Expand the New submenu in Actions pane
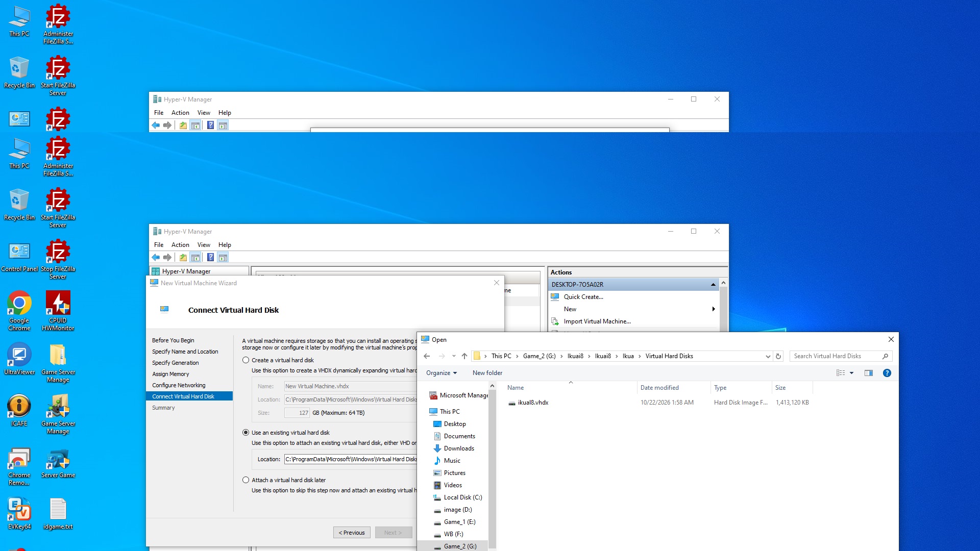 [x=714, y=309]
